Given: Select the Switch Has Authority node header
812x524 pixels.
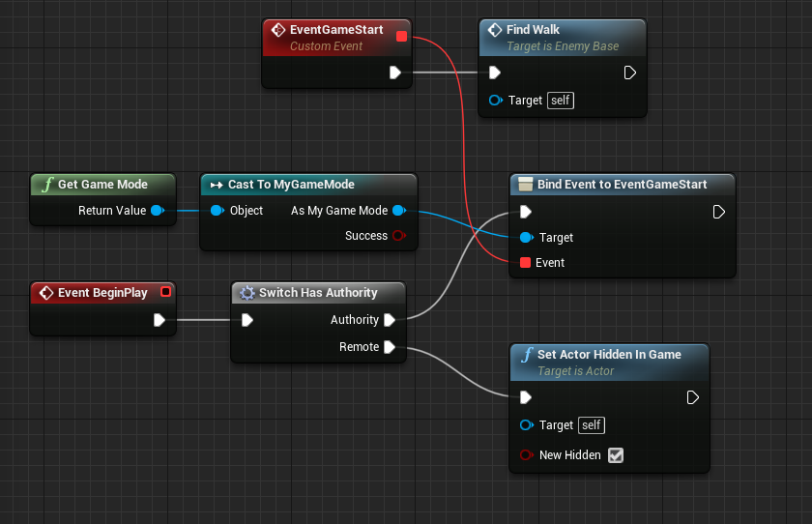Looking at the screenshot, I should tap(318, 293).
